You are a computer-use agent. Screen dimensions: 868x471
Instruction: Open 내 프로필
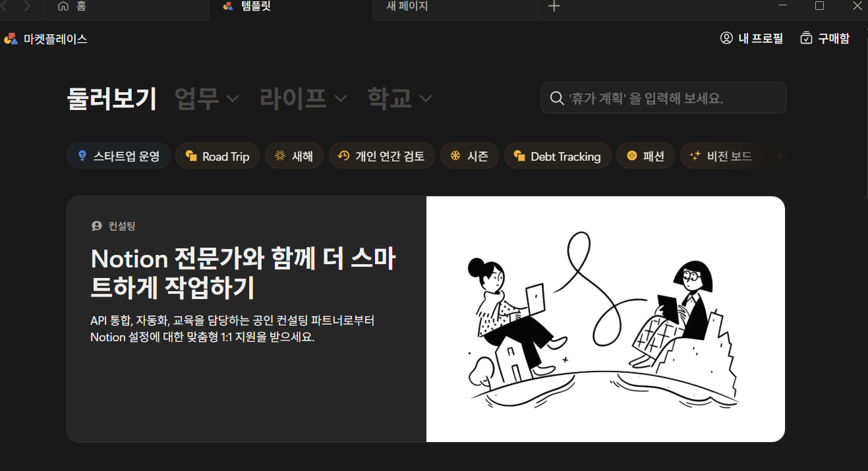751,38
